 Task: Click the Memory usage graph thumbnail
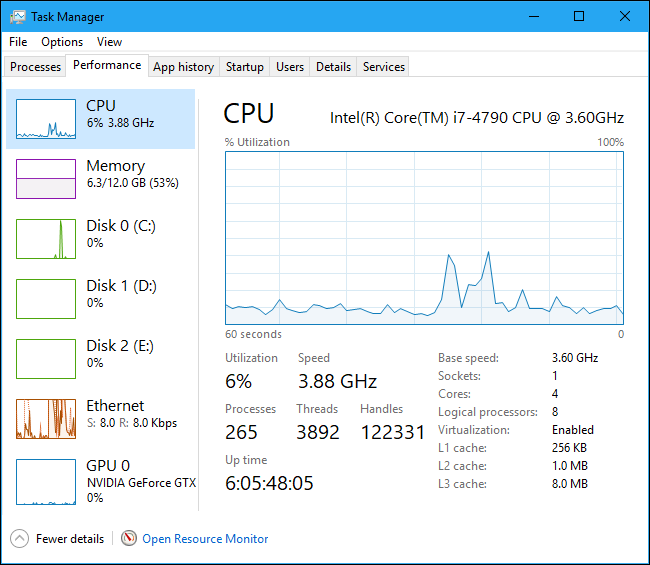tap(46, 179)
